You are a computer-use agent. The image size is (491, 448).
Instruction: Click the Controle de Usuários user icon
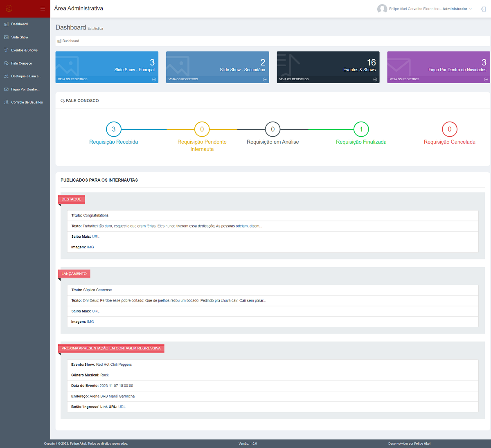click(6, 102)
